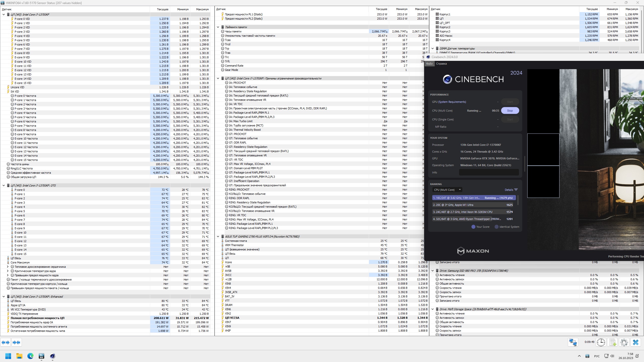Collapse the Intel Core i7-13700KF DTS group
Viewport: 644px width, 362px height.
pos(4,186)
